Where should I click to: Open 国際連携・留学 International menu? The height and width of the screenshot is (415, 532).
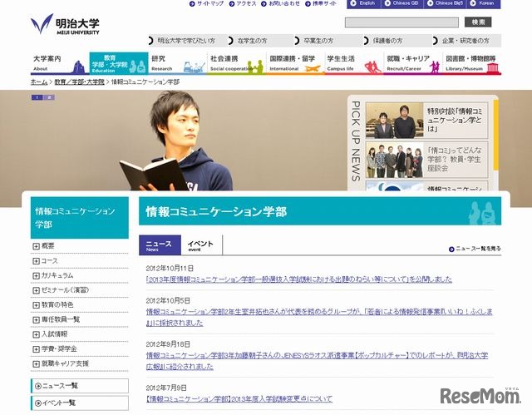pyautogui.click(x=295, y=63)
